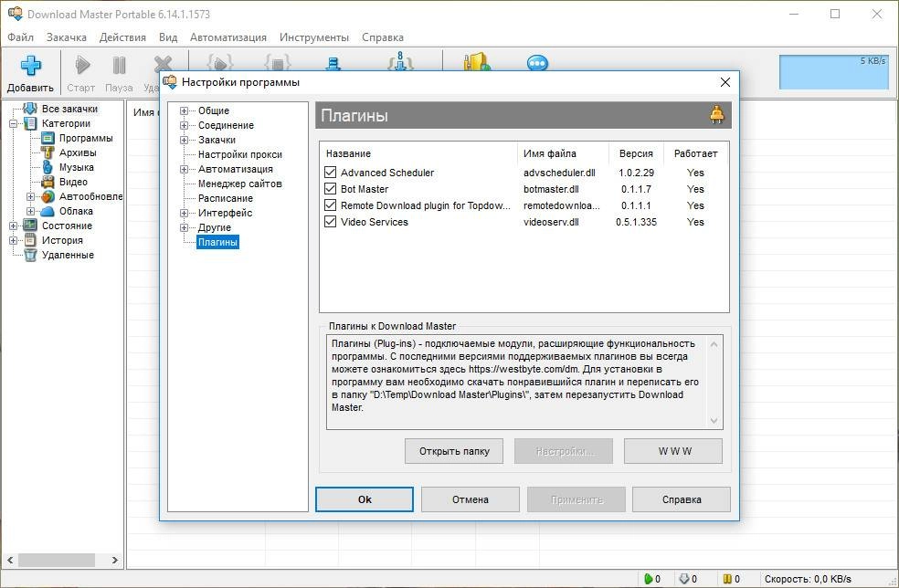The image size is (899, 588).
Task: Select Менеджер сайтов in settings tree
Action: pos(239,184)
